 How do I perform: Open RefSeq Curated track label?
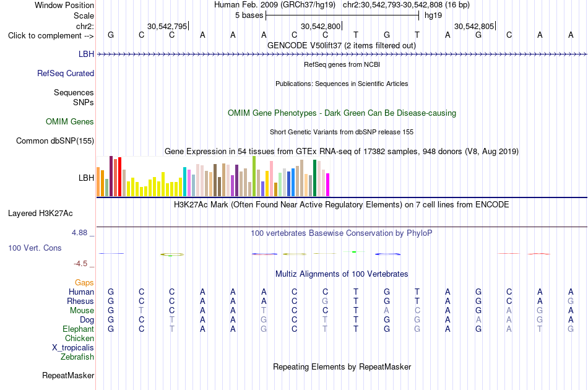point(66,73)
